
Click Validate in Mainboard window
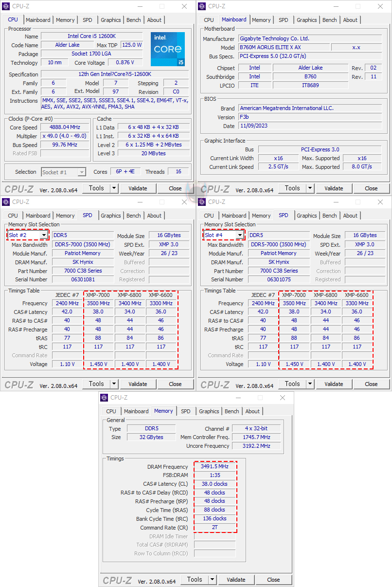point(334,188)
